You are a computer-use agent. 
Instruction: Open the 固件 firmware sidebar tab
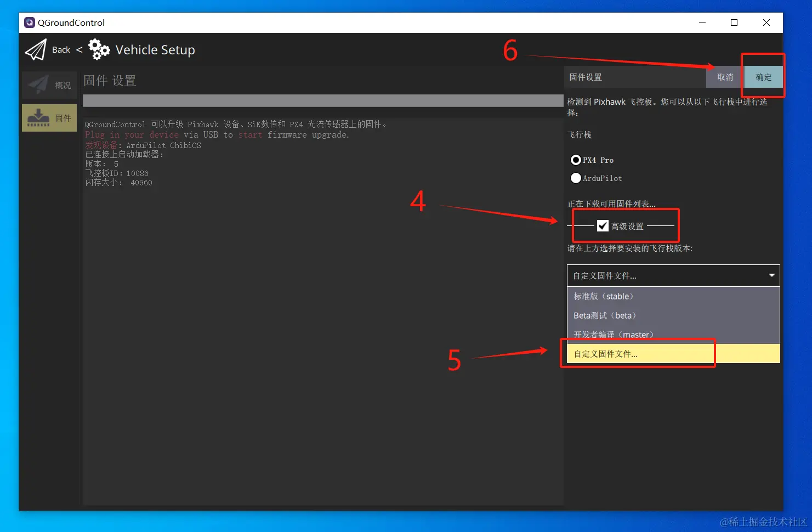pos(49,118)
